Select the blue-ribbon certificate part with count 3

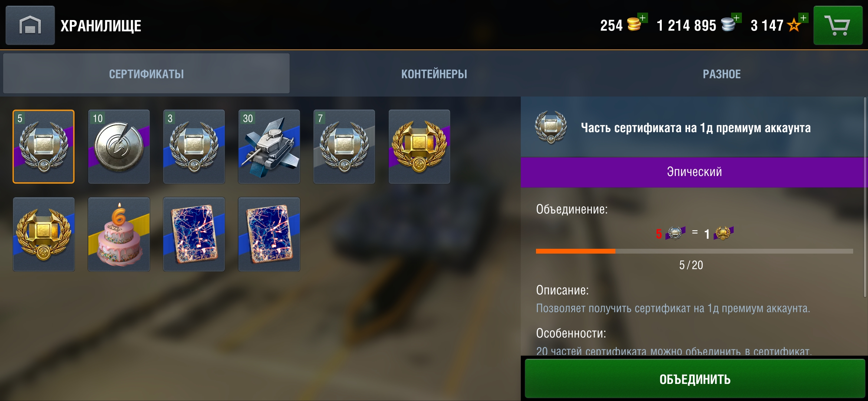[194, 147]
